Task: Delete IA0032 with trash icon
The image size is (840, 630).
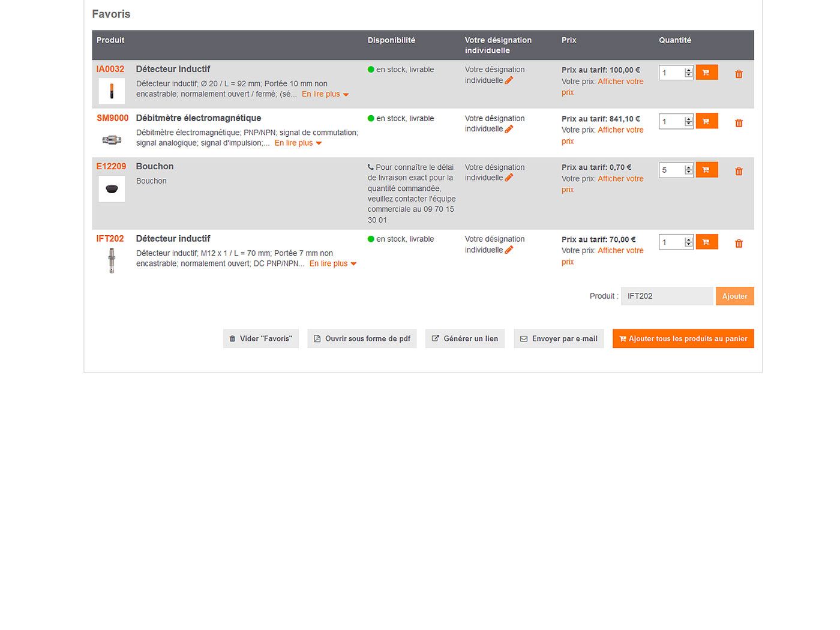Action: pos(739,74)
